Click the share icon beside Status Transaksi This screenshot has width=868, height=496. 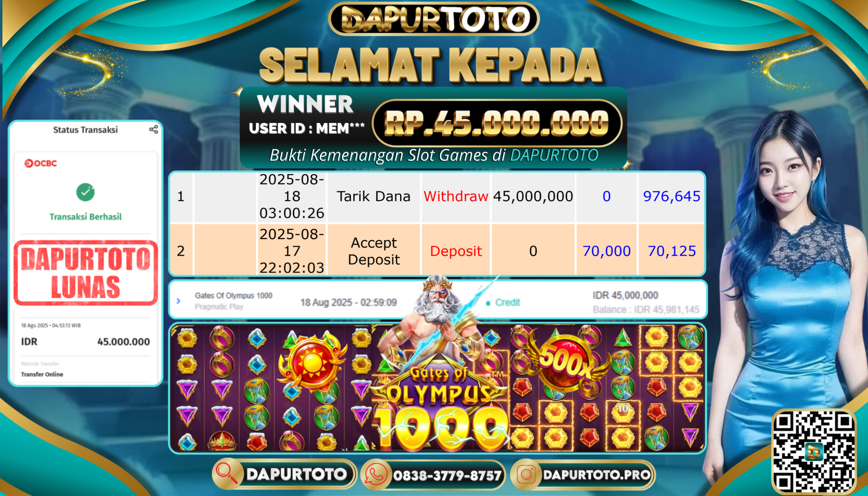coord(154,130)
